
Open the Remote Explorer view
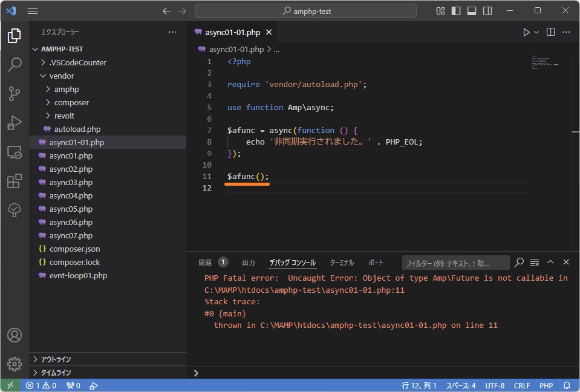(x=15, y=152)
